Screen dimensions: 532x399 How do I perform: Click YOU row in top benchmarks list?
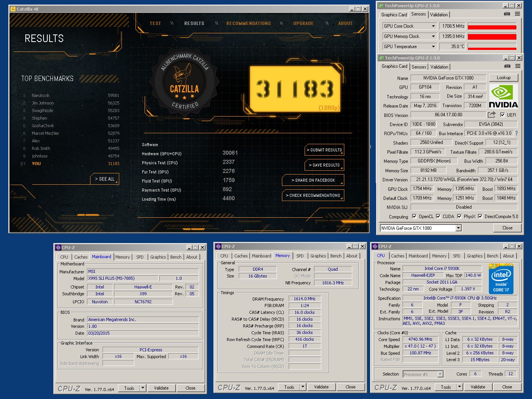(x=70, y=164)
